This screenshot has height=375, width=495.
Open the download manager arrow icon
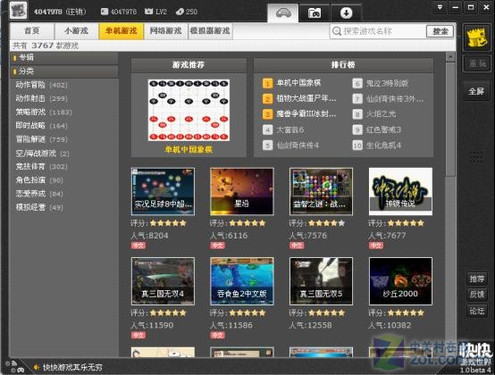(x=346, y=13)
